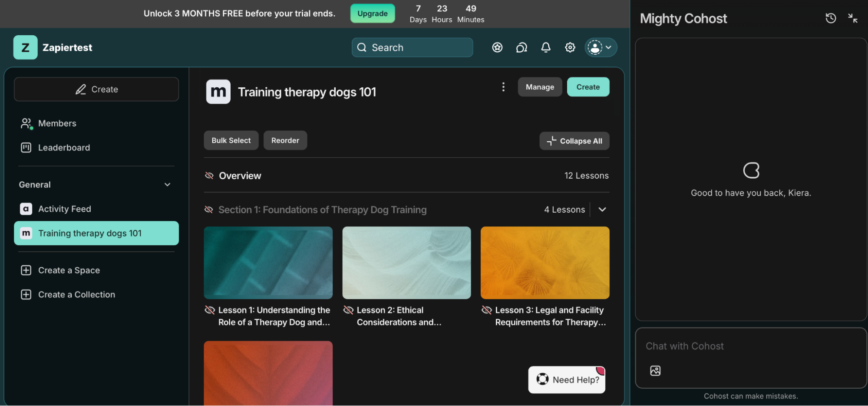The image size is (868, 406).
Task: Click the Manage button
Action: [540, 87]
